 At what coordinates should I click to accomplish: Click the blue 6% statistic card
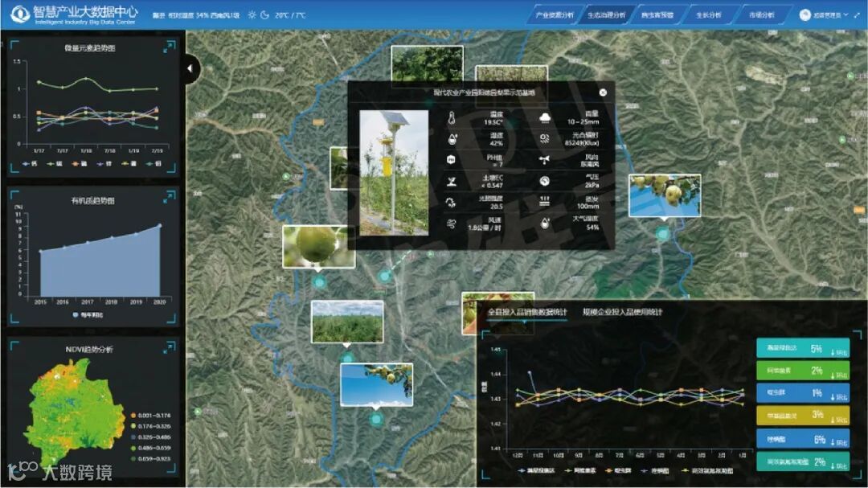803,439
